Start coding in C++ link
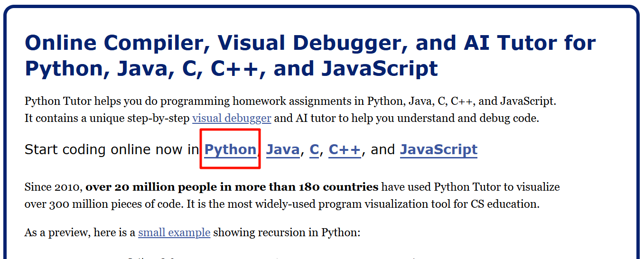The width and height of the screenshot is (644, 259). [345, 150]
